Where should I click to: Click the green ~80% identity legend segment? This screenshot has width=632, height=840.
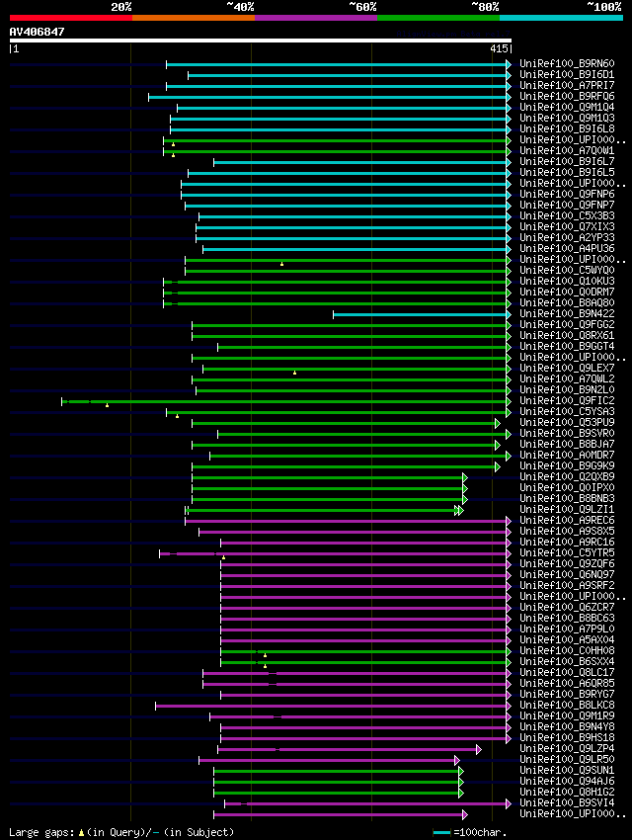[x=438, y=18]
